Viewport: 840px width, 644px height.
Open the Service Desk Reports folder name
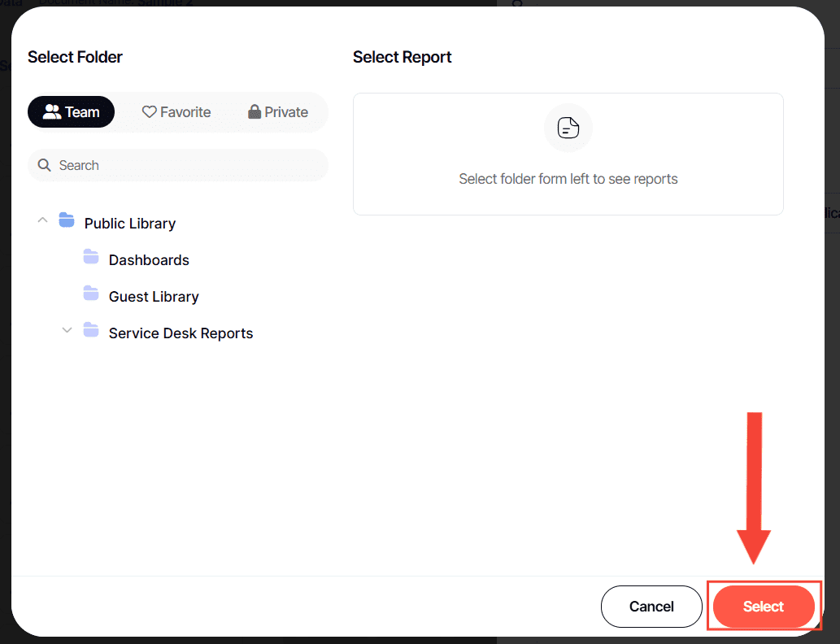click(181, 333)
